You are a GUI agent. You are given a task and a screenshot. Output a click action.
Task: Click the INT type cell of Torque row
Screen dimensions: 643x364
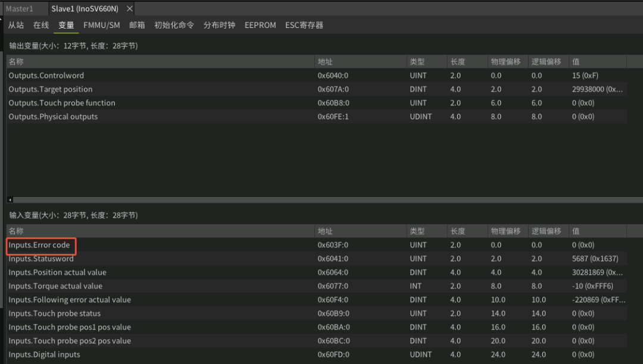[x=416, y=286]
